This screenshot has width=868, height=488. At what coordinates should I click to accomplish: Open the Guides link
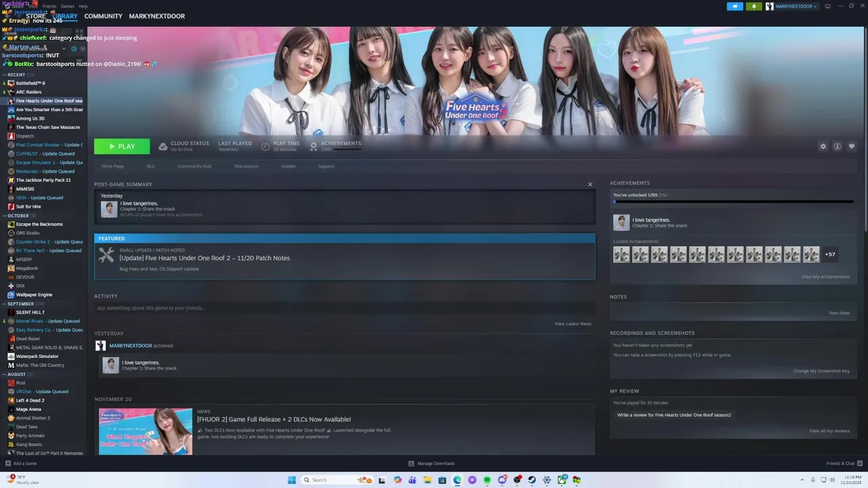point(288,166)
